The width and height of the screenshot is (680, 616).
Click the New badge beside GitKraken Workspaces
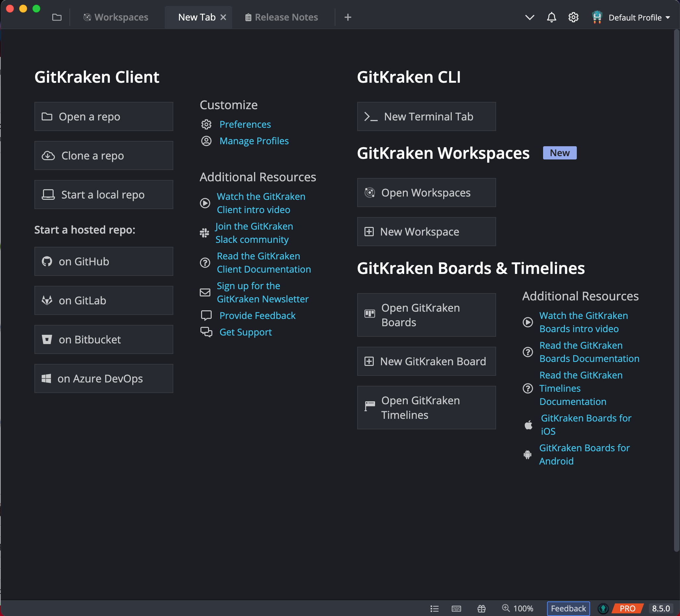pos(560,153)
